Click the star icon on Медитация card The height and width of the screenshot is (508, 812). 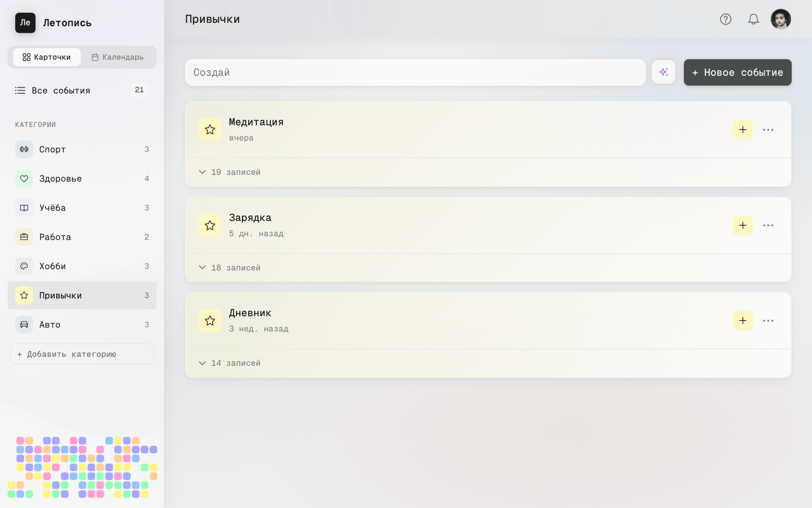(210, 130)
